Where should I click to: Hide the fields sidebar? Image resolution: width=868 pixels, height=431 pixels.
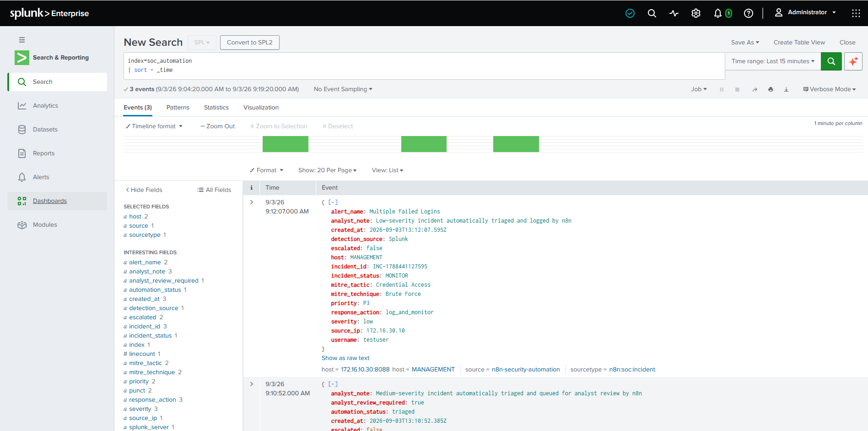coord(144,190)
